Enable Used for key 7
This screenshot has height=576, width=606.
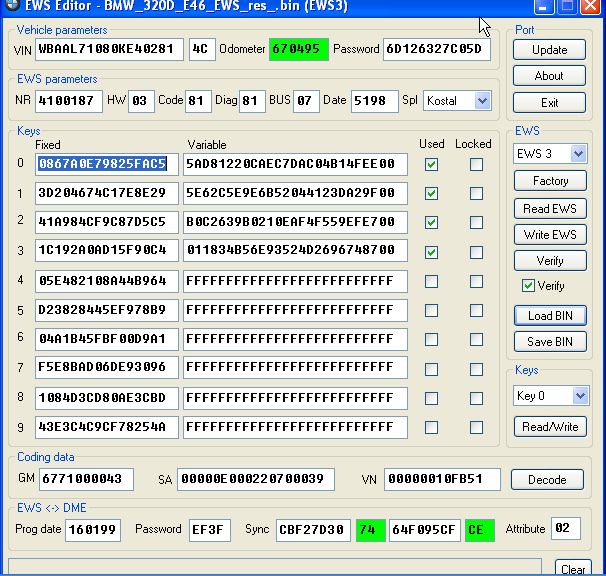pyautogui.click(x=431, y=369)
